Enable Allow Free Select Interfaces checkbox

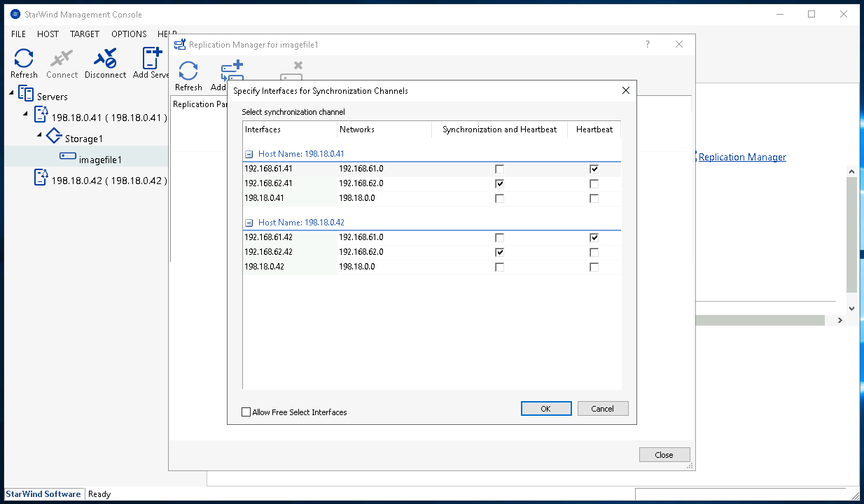click(246, 412)
